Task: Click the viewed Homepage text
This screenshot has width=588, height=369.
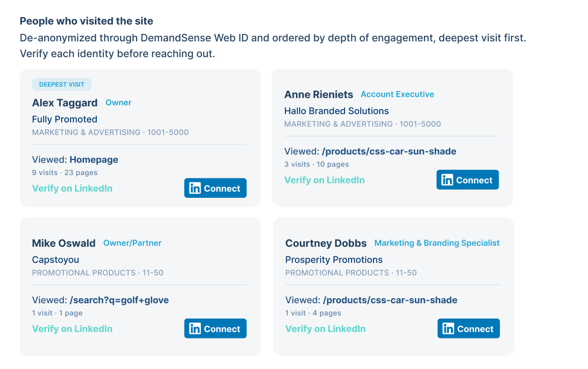Action: (94, 160)
